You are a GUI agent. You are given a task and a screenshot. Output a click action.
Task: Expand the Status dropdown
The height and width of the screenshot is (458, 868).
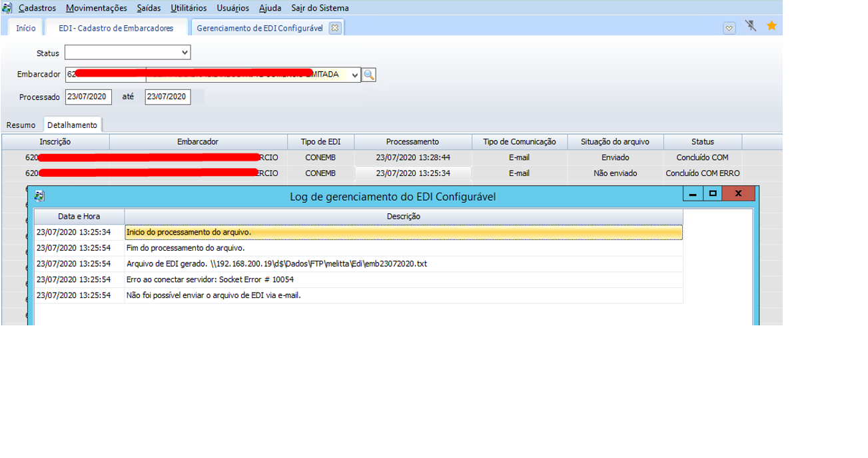click(x=185, y=53)
